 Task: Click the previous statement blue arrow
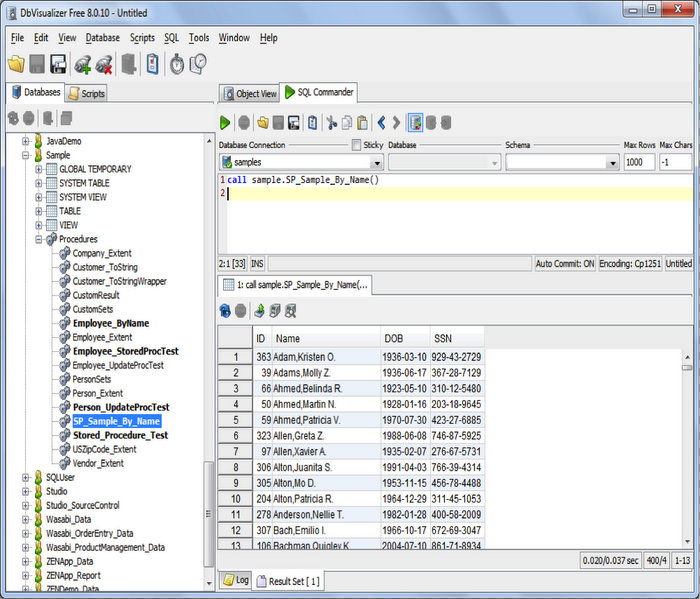pyautogui.click(x=381, y=123)
